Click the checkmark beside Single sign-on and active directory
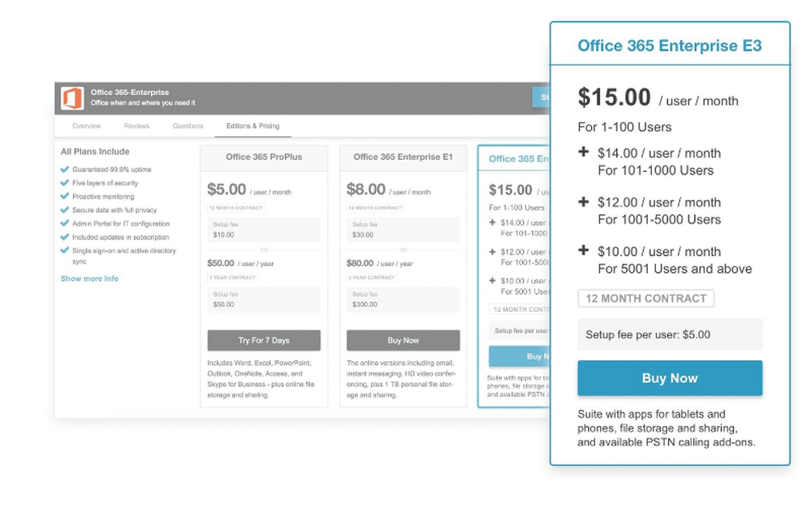Viewport: 812px width, 513px height. click(64, 252)
